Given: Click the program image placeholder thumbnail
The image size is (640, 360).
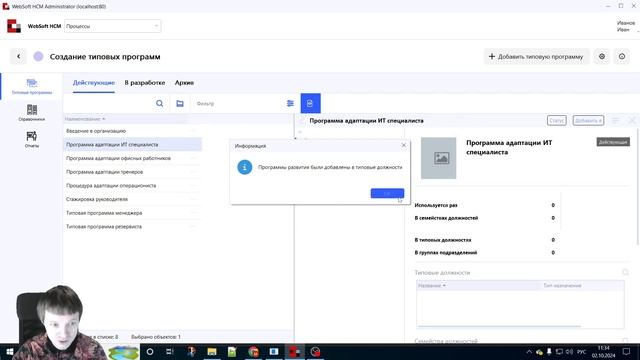Looking at the screenshot, I should tap(438, 158).
